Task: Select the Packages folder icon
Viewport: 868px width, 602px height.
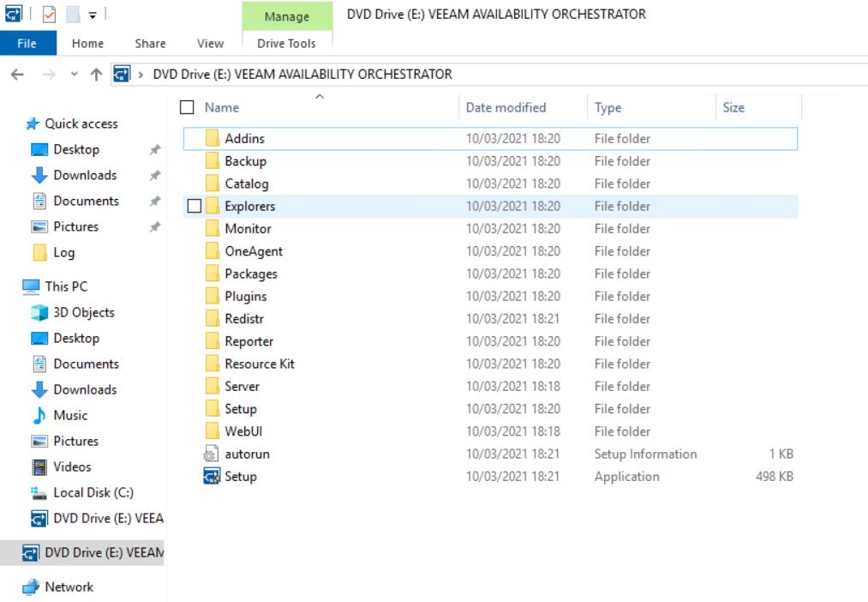Action: click(x=213, y=274)
